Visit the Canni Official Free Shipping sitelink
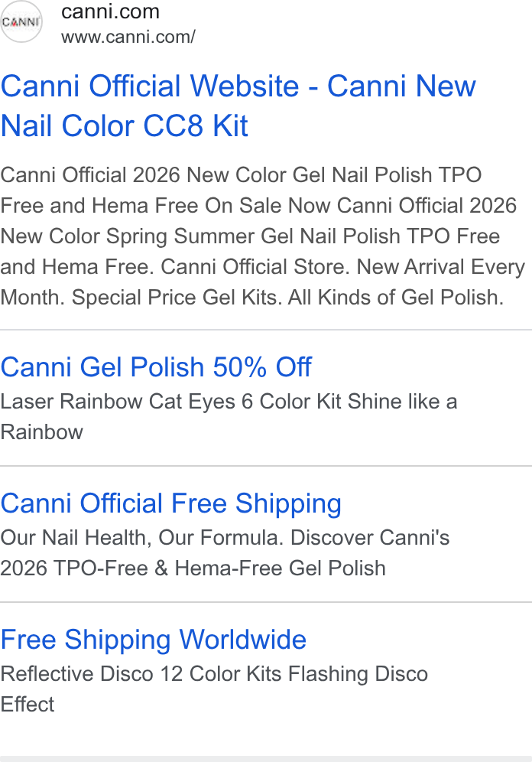 [171, 503]
